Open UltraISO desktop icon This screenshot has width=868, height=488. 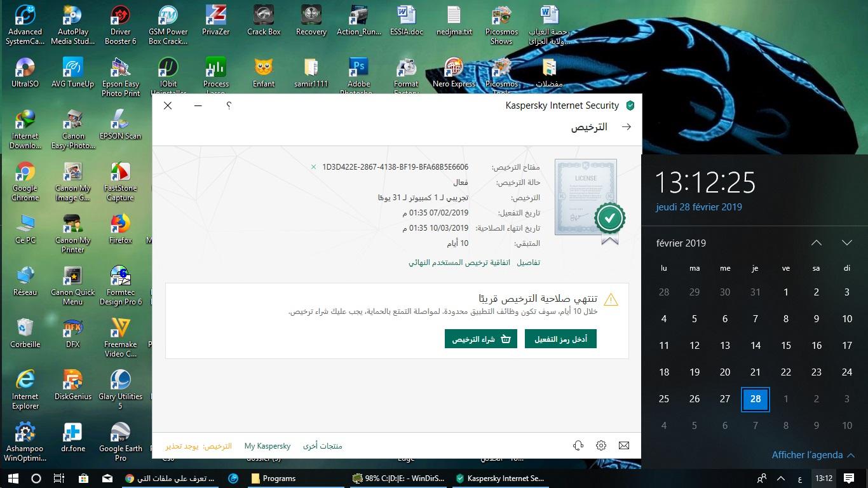(x=25, y=73)
